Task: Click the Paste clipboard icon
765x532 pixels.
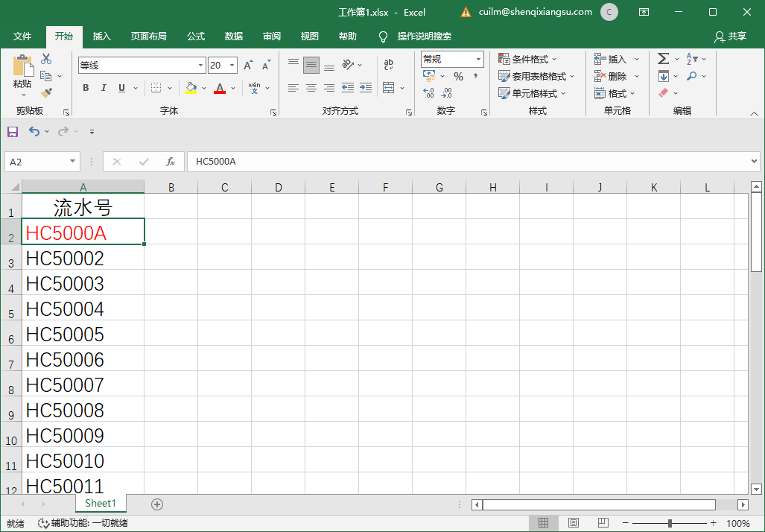Action: (x=22, y=66)
